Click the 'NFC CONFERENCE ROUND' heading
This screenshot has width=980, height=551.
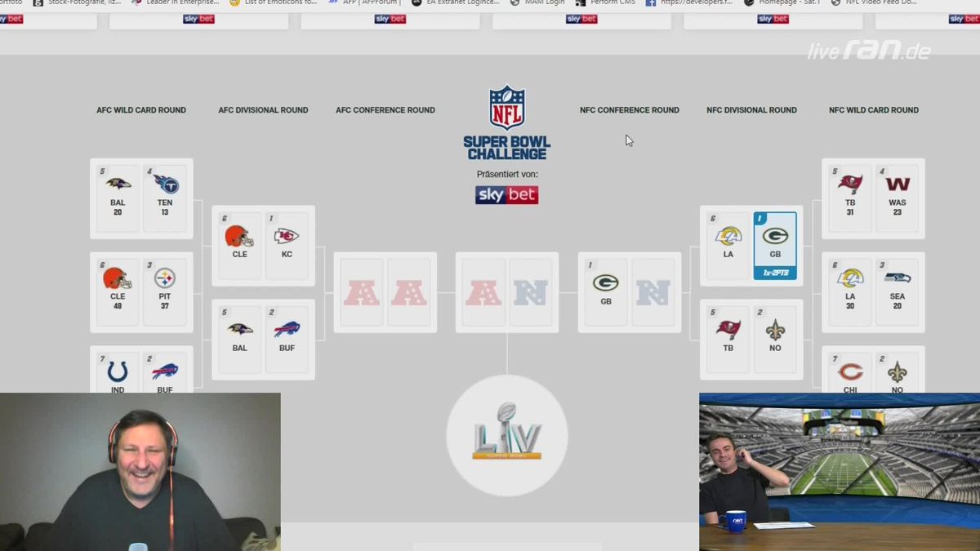630,110
